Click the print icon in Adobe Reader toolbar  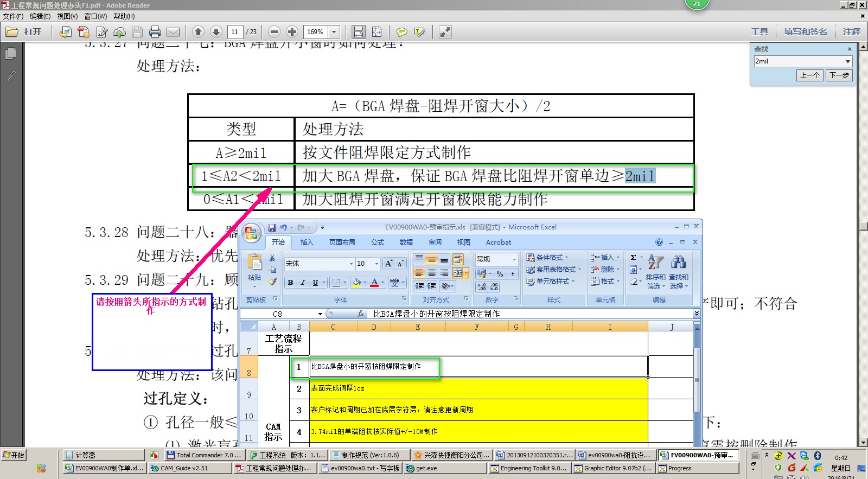[x=155, y=32]
